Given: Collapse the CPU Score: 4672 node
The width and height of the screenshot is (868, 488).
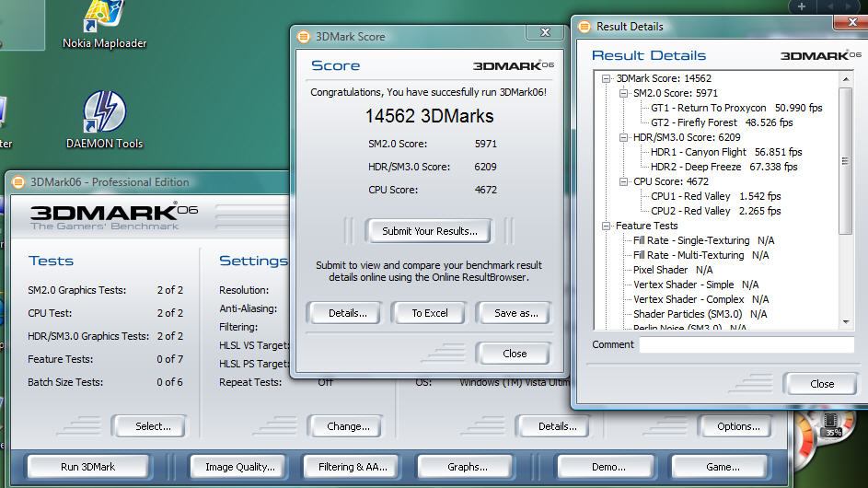Looking at the screenshot, I should point(623,181).
